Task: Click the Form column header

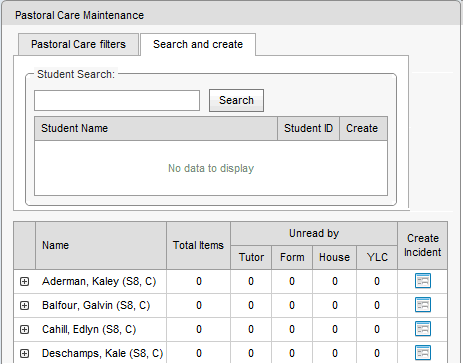Action: tap(292, 257)
